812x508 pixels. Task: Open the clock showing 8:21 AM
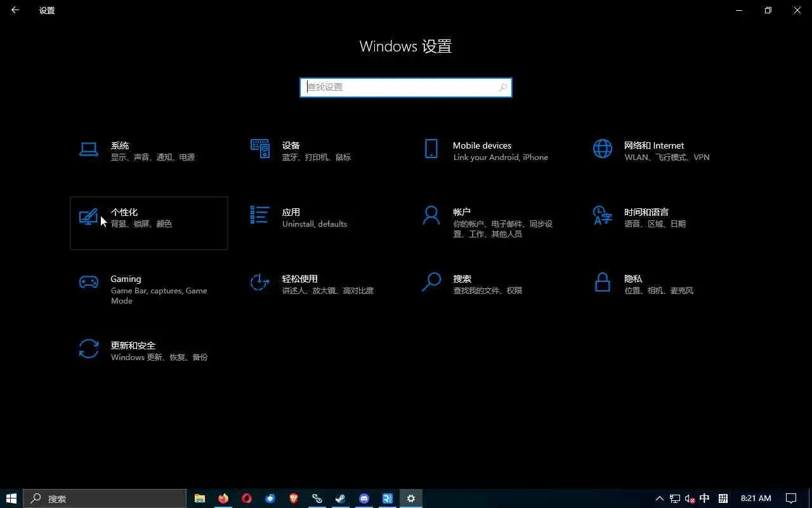[756, 498]
